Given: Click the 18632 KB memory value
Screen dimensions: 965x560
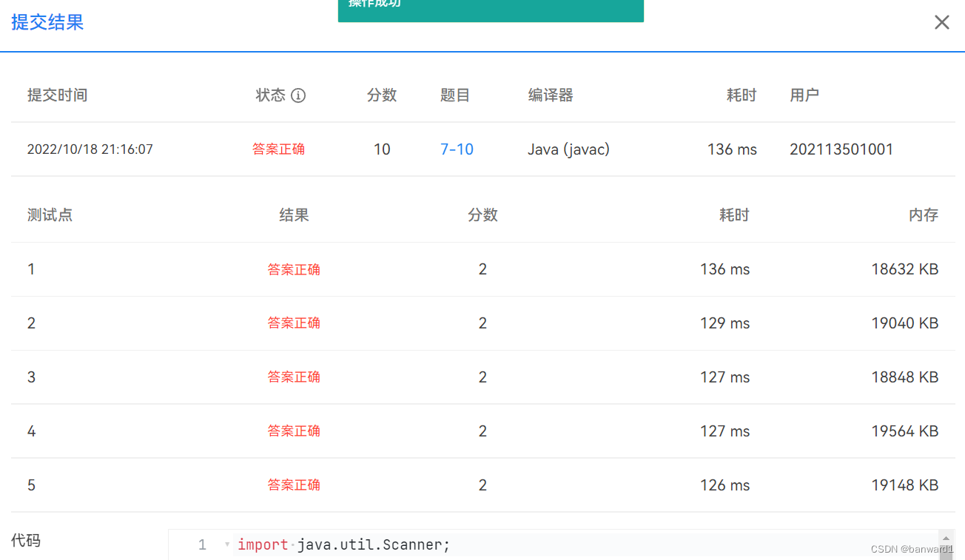Looking at the screenshot, I should pyautogui.click(x=904, y=269).
